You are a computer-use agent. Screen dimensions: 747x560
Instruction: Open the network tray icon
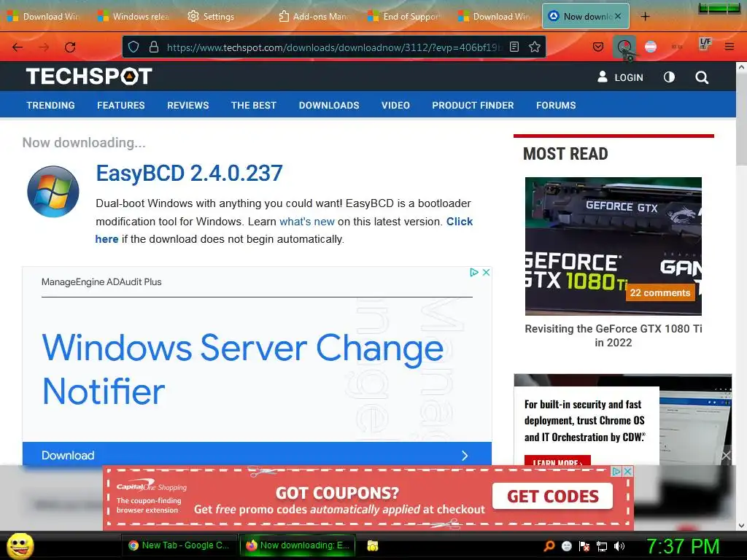(602, 546)
